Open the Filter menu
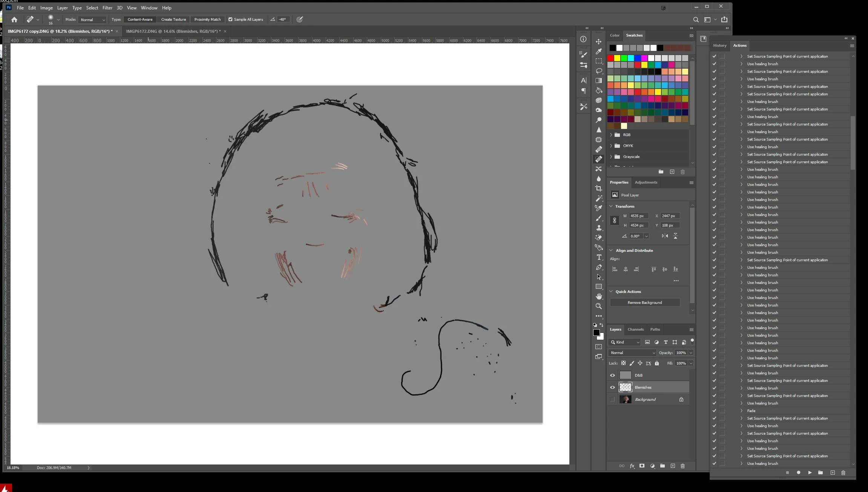Screen dimensions: 868x492 point(107,8)
